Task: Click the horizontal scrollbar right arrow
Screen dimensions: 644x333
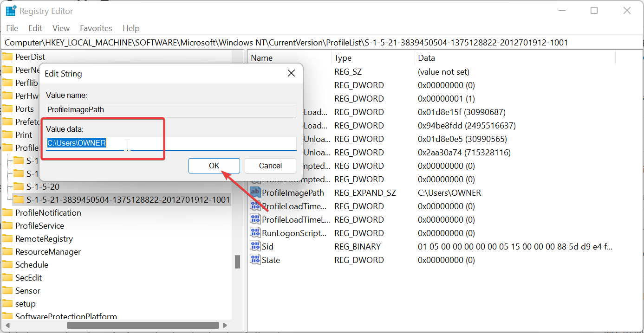Action: [226, 326]
